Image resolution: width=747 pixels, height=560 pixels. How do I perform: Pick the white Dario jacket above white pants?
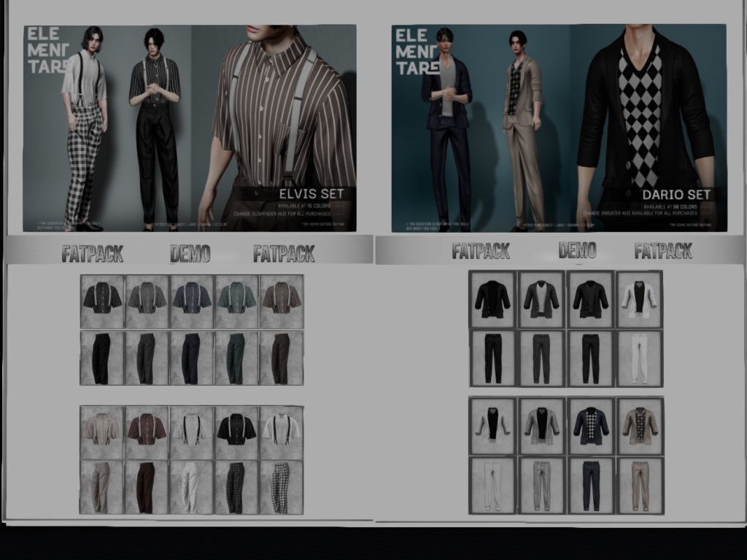coord(640,300)
